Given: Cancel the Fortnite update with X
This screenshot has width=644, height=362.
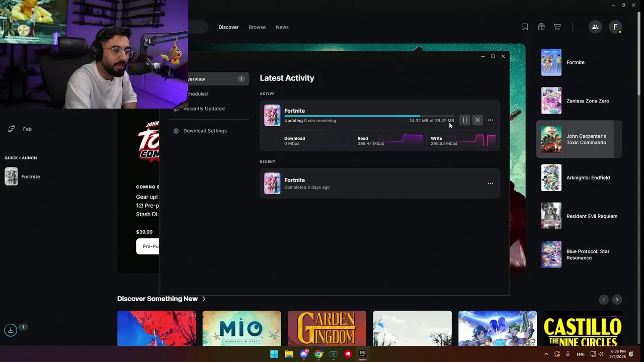Looking at the screenshot, I should (x=477, y=120).
